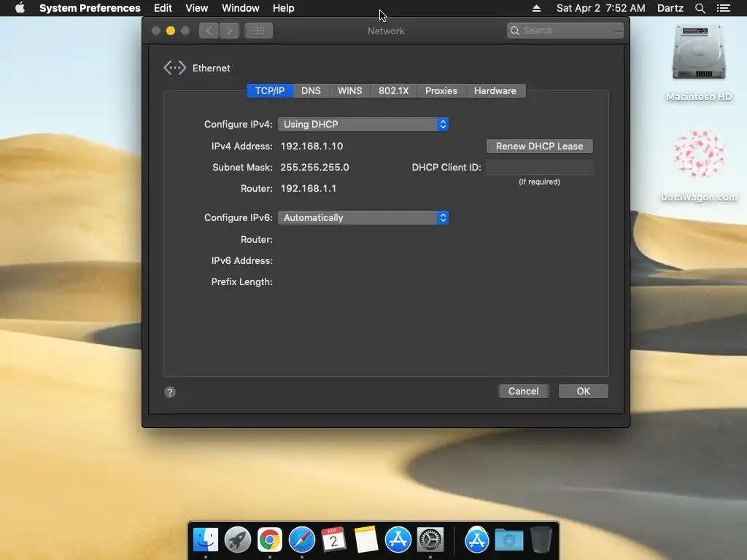Screen dimensions: 747x560
Task: Switch to the DNS tab
Action: click(x=311, y=91)
